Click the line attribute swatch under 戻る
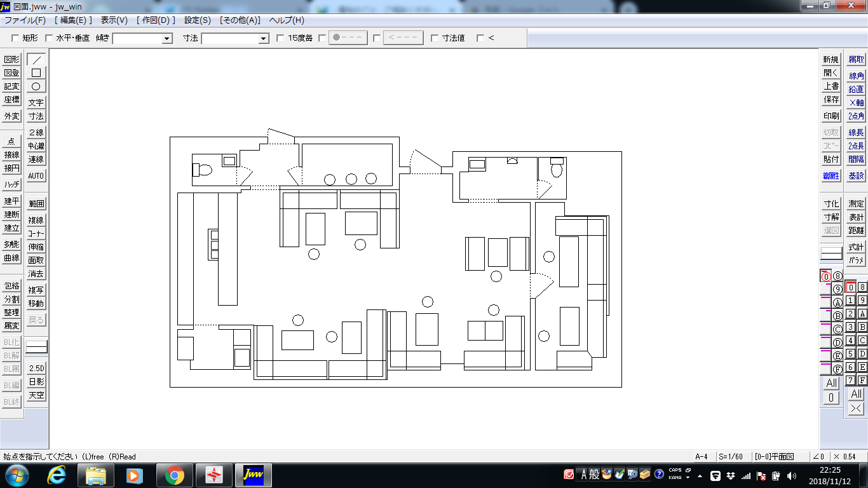This screenshot has width=868, height=488. 36,347
